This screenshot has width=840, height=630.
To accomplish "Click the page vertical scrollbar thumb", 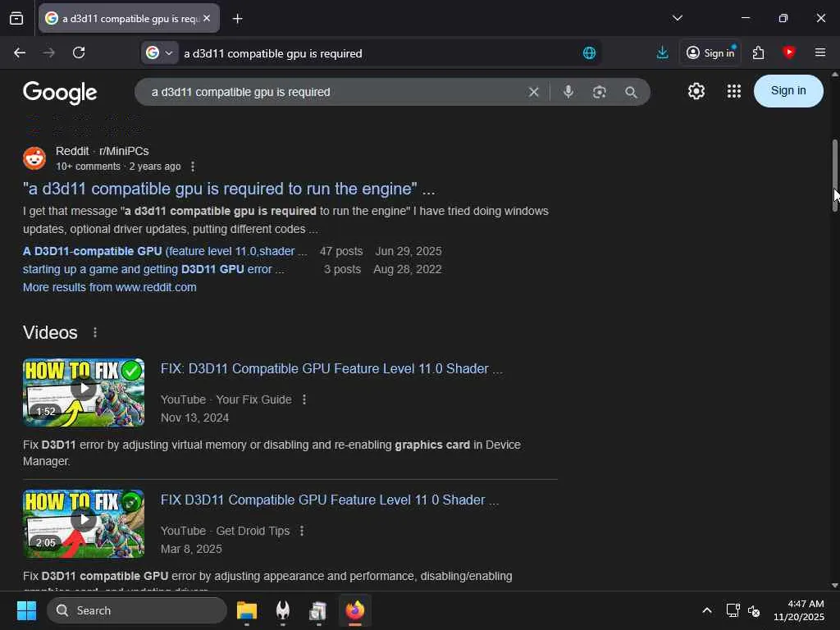I will tap(834, 177).
